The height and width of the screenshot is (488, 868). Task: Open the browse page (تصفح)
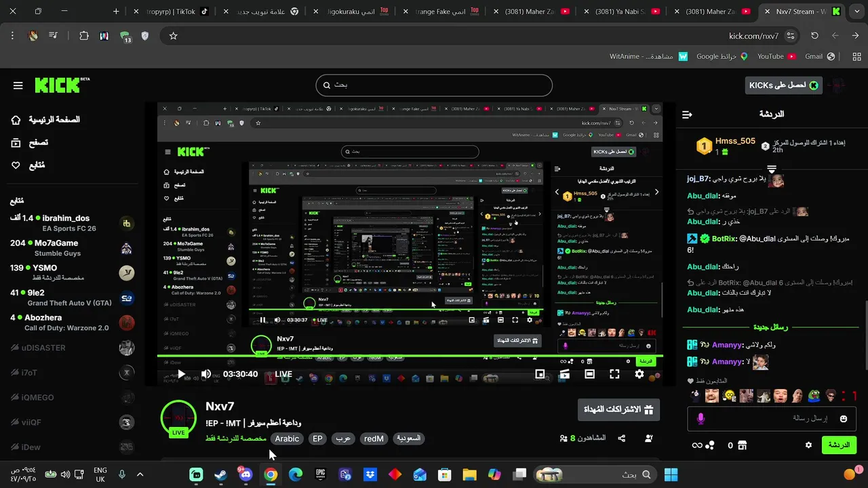pos(30,142)
